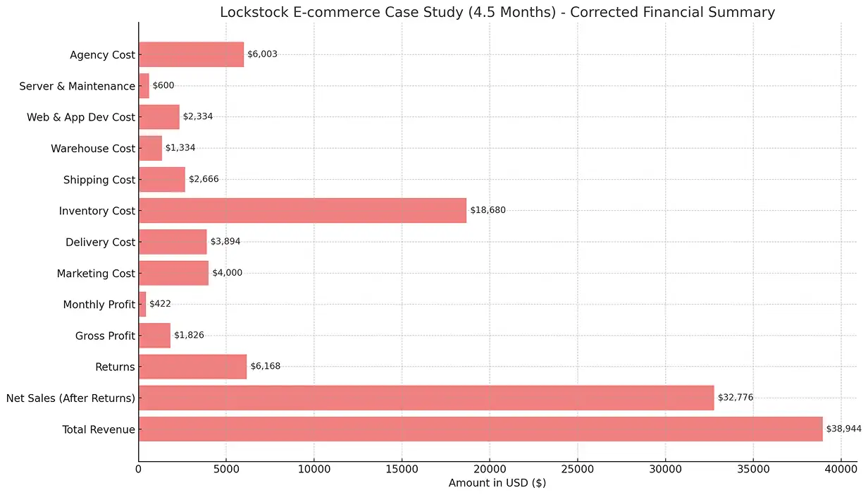This screenshot has height=495, width=868.
Task: Click the Inventory Cost bar
Action: pyautogui.click(x=302, y=211)
